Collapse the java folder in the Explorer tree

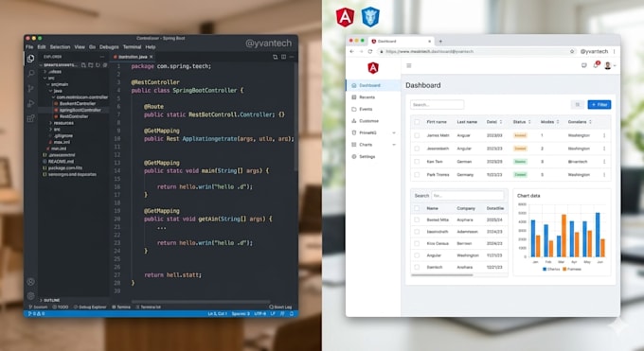(51, 91)
